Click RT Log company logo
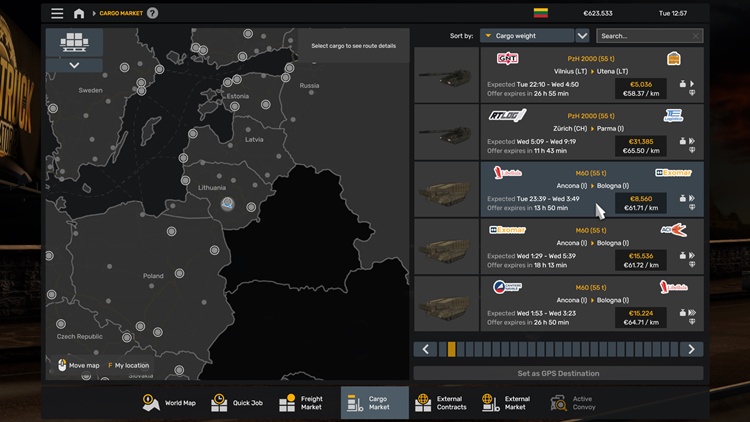Image resolution: width=750 pixels, height=422 pixels. [x=507, y=115]
